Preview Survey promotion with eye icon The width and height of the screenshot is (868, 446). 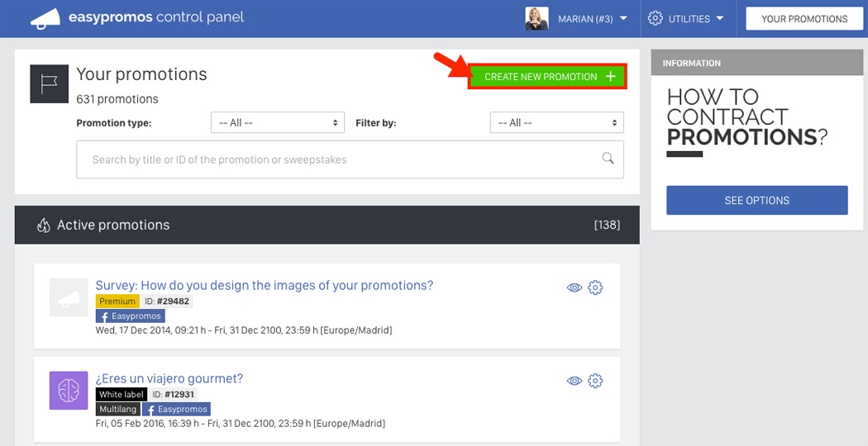click(574, 287)
